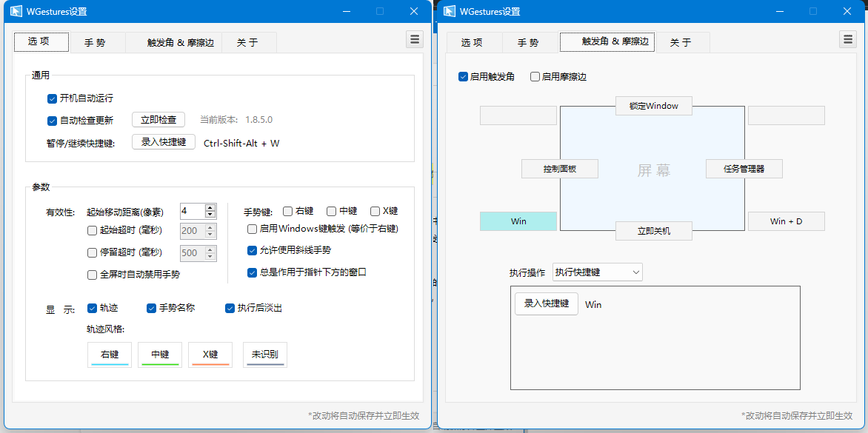Check the 全屏时自动禁用手势 box
Image resolution: width=868 pixels, height=433 pixels.
(x=93, y=275)
